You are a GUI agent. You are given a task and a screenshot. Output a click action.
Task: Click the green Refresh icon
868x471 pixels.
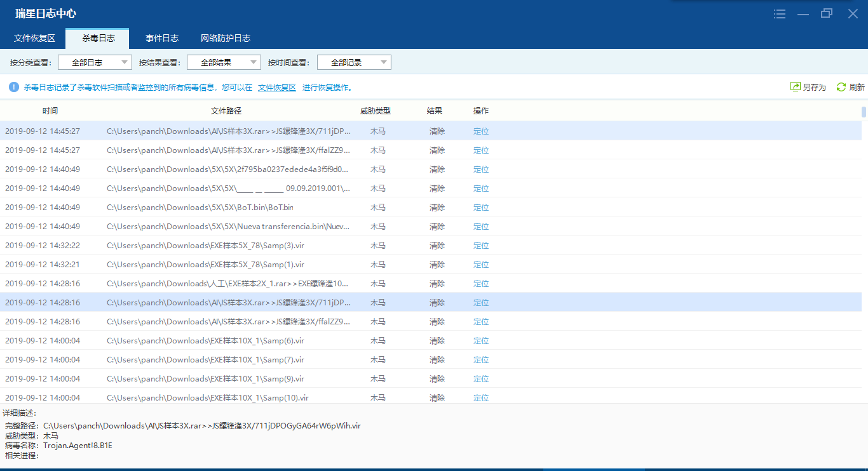841,87
